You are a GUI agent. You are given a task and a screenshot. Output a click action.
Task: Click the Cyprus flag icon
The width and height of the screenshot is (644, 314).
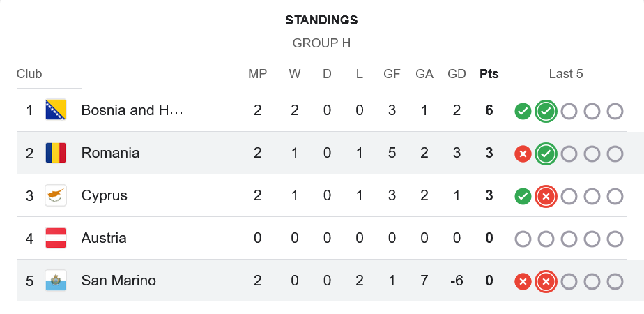pos(56,195)
